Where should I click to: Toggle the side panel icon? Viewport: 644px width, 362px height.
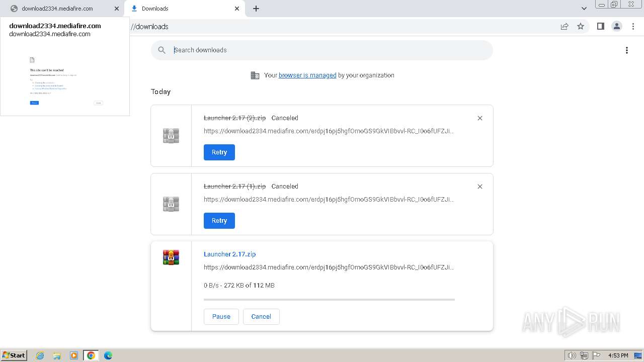click(600, 26)
